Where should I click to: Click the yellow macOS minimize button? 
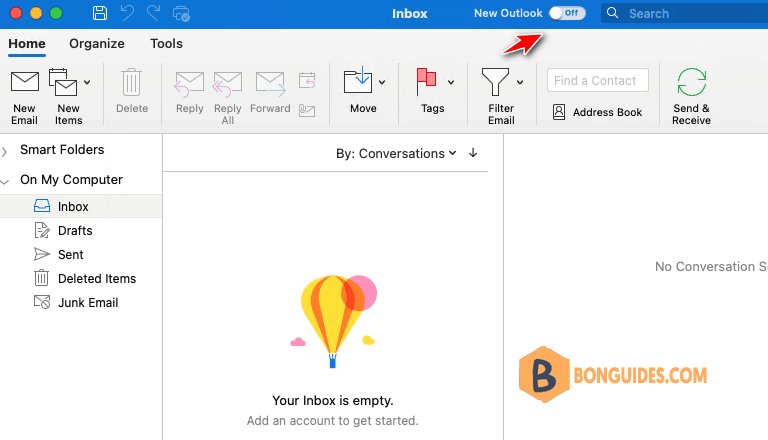click(36, 13)
